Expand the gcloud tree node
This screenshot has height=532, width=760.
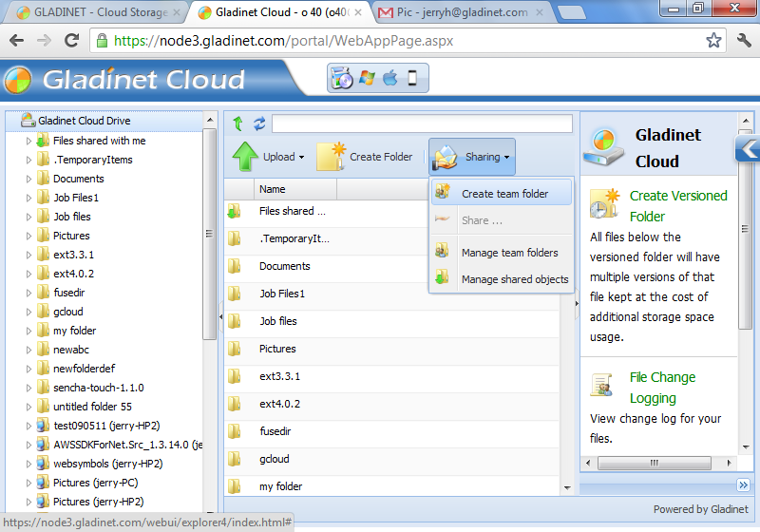tap(28, 312)
